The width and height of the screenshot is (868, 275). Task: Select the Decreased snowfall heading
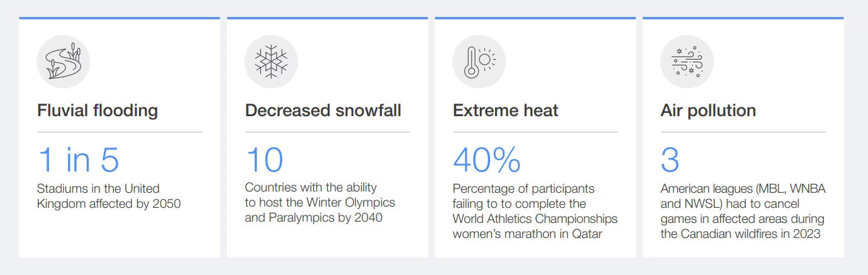[x=323, y=111]
